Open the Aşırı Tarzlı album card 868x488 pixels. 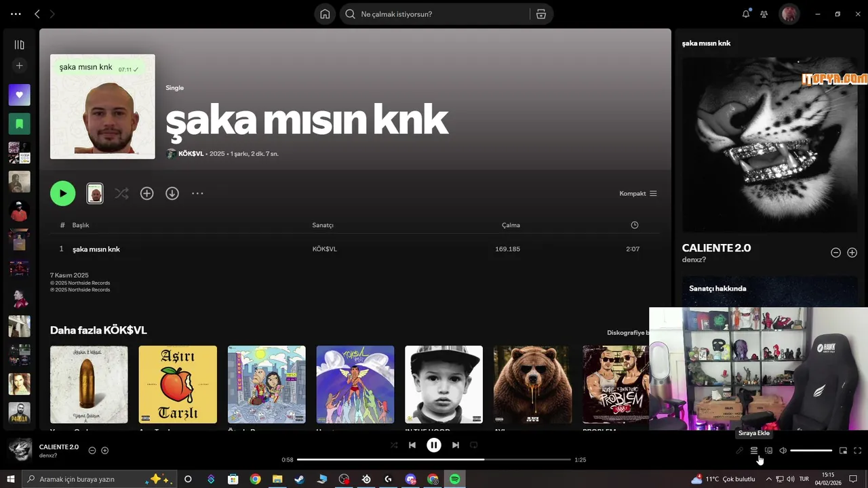tap(178, 384)
